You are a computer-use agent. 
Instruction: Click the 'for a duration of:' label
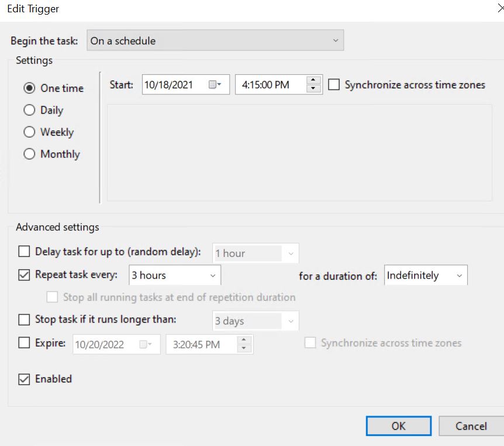(x=338, y=276)
